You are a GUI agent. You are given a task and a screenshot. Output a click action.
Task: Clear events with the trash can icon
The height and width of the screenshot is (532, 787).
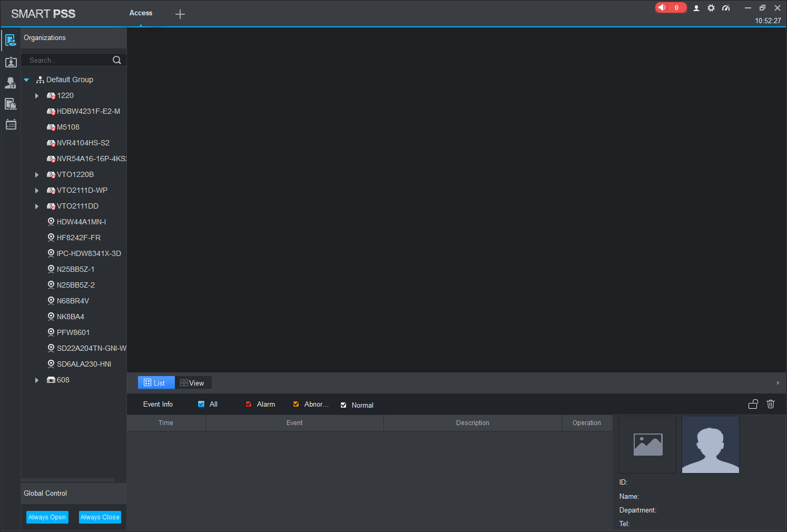coord(771,404)
